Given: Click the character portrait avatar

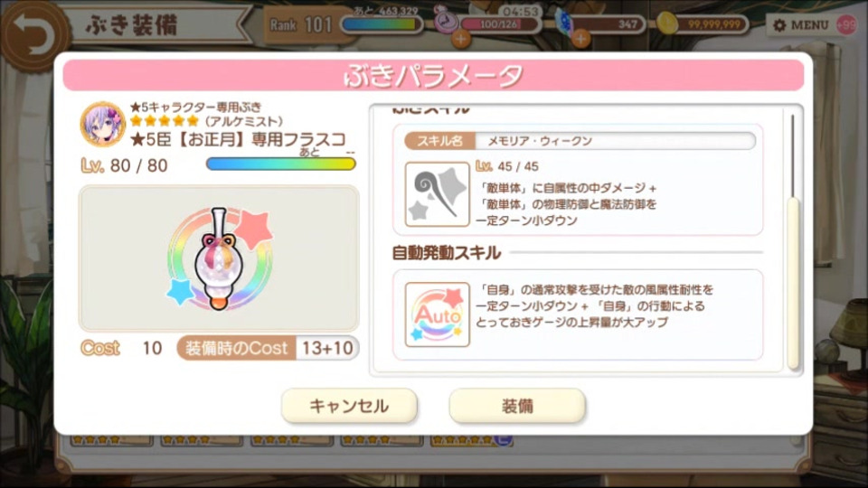Looking at the screenshot, I should 102,124.
